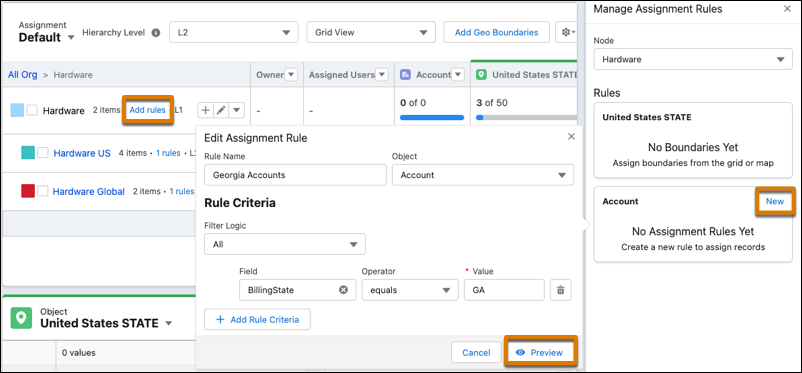The image size is (802, 373).
Task: Delete the BillingState rule criteria row
Action: click(x=561, y=290)
